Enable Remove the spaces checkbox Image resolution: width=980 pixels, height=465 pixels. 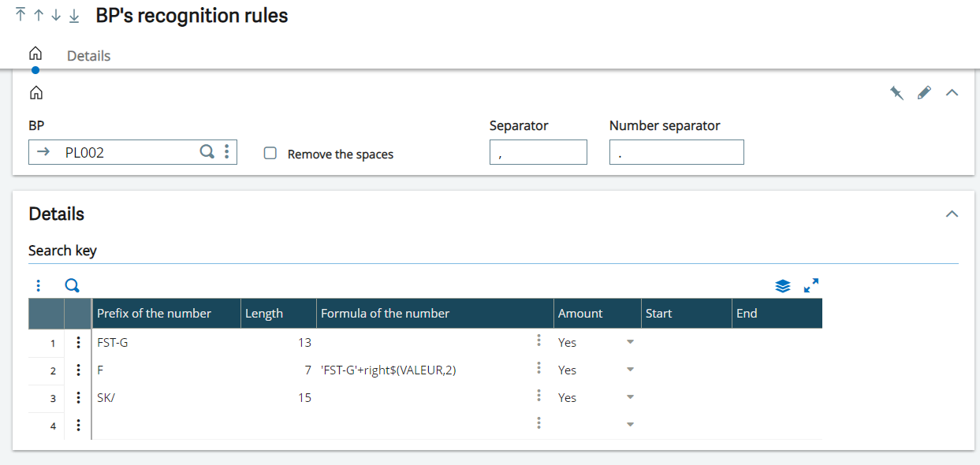tap(270, 154)
